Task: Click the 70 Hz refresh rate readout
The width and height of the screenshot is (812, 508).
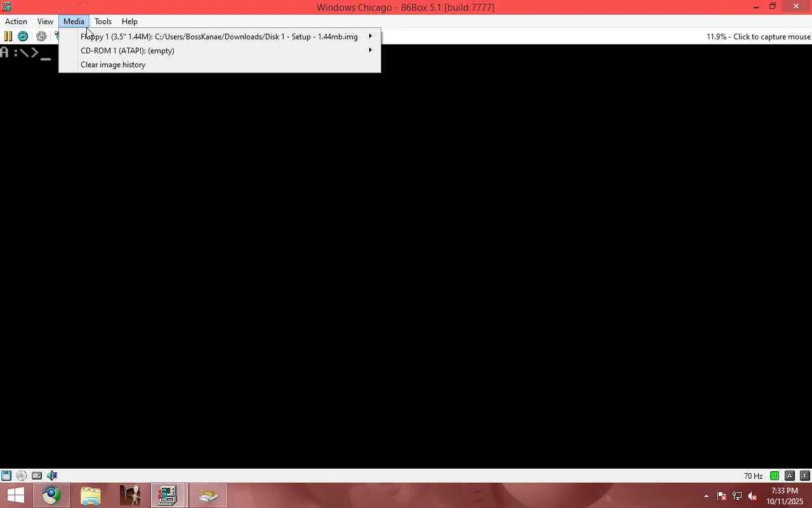Action: (x=753, y=476)
